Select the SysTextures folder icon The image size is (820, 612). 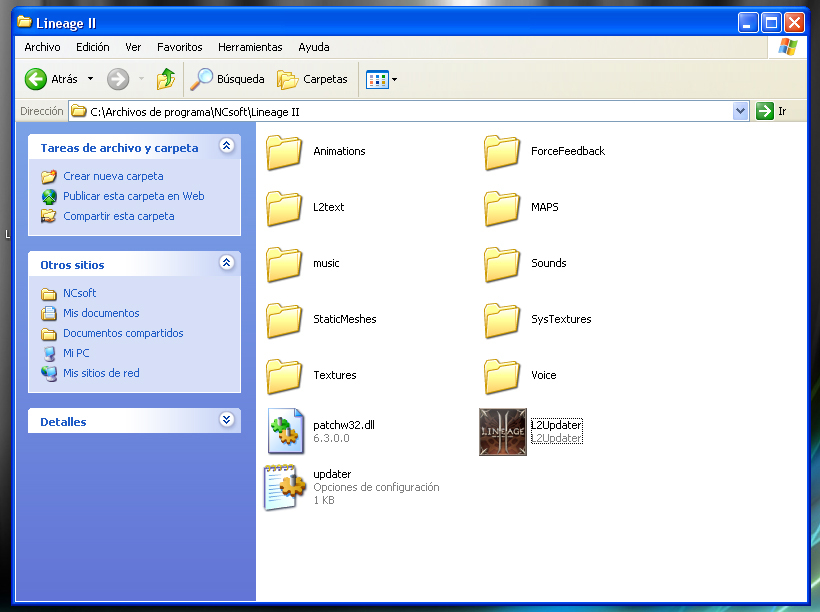(x=502, y=320)
